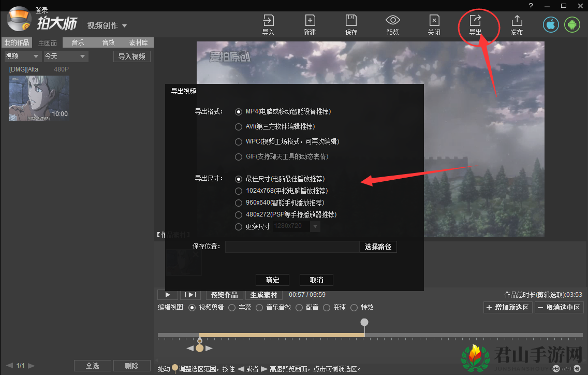Screen dimensions: 588x375
Task: Click the Save (保存) toolbar icon
Action: [351, 25]
